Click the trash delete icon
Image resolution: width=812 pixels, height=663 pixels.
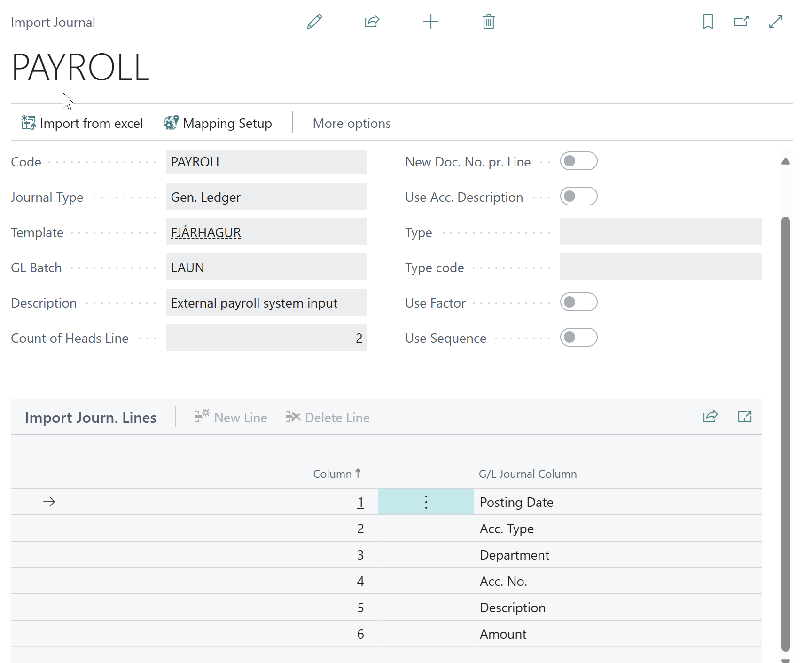click(488, 22)
